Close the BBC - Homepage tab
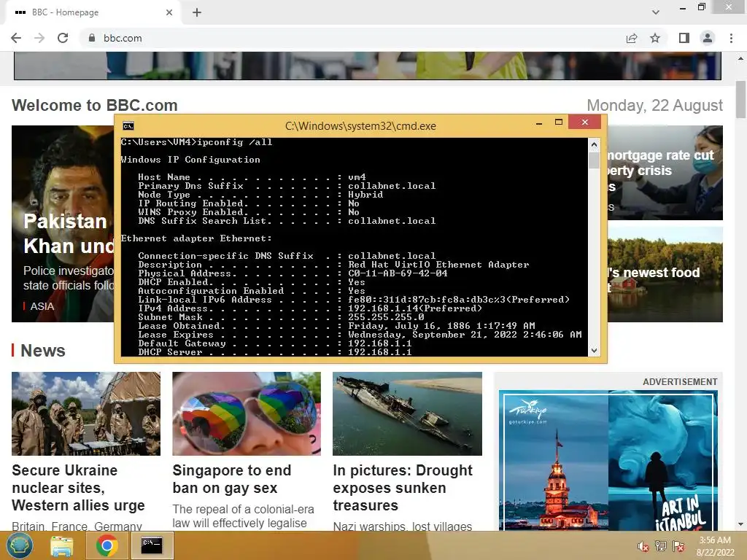This screenshot has width=747, height=560. (169, 12)
